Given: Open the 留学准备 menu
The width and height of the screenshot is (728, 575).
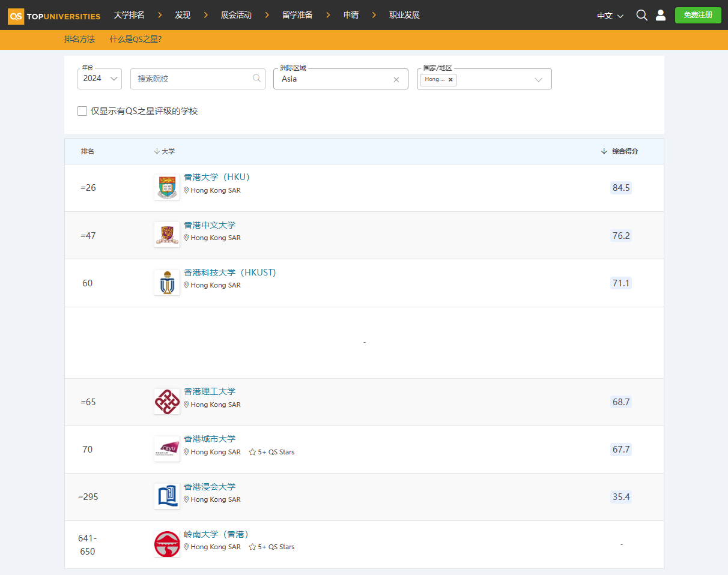Looking at the screenshot, I should point(297,15).
